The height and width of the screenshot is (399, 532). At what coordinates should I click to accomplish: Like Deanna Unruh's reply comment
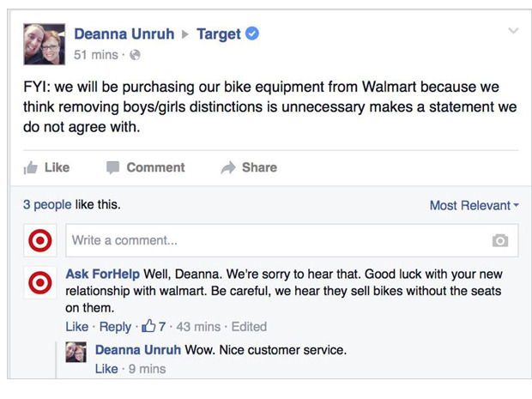pos(106,369)
